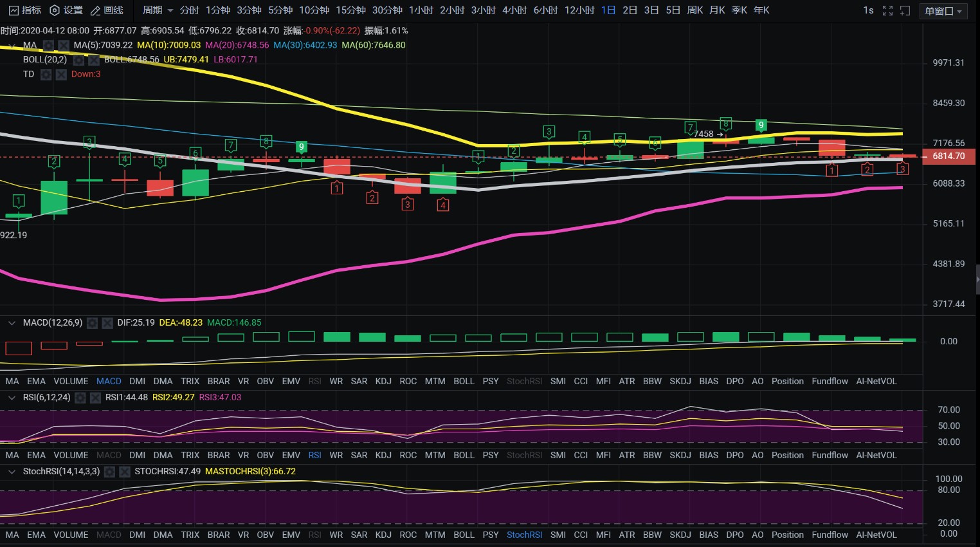Screen dimensions: 980x547
Task: Remove the TD indicator with its X button
Action: point(61,74)
